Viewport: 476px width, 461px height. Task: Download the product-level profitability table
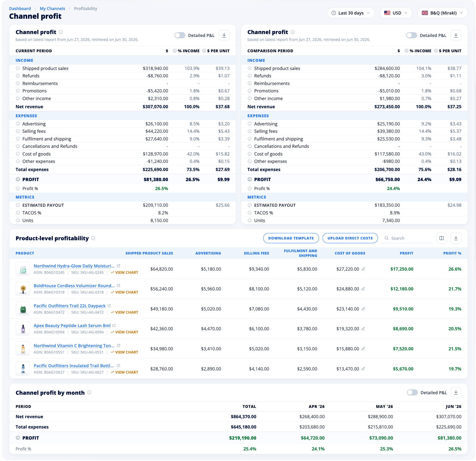pyautogui.click(x=456, y=238)
